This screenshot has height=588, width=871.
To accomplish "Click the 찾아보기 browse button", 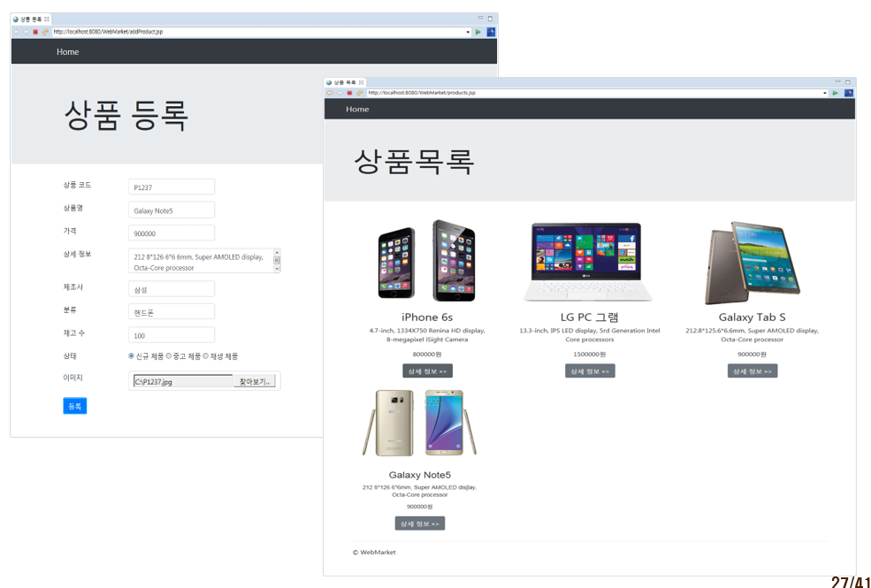I will pos(255,381).
